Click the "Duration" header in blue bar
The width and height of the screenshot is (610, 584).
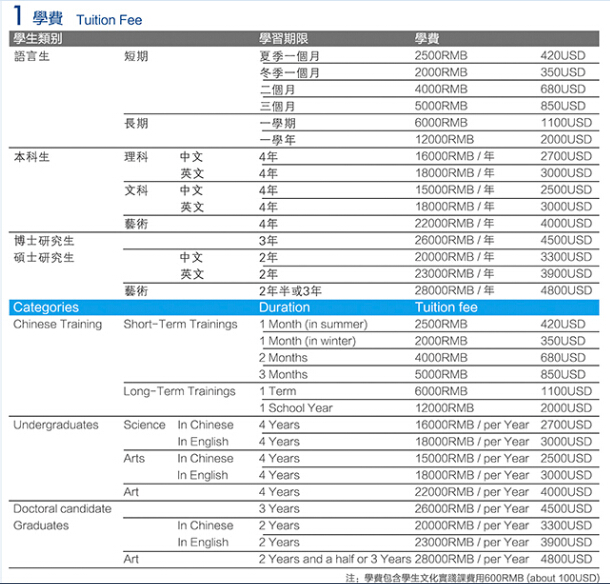coord(284,307)
